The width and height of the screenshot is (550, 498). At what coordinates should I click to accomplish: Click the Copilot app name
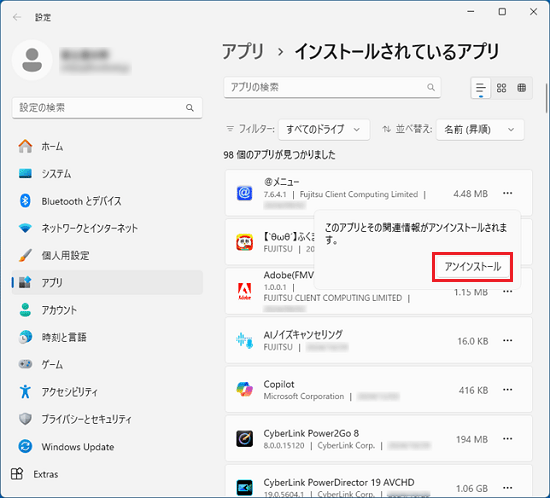pos(279,384)
